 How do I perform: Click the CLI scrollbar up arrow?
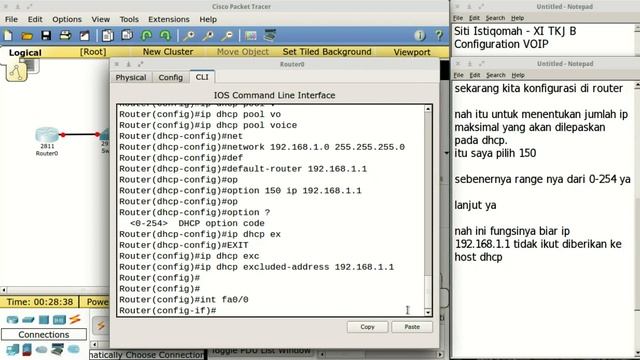428,109
